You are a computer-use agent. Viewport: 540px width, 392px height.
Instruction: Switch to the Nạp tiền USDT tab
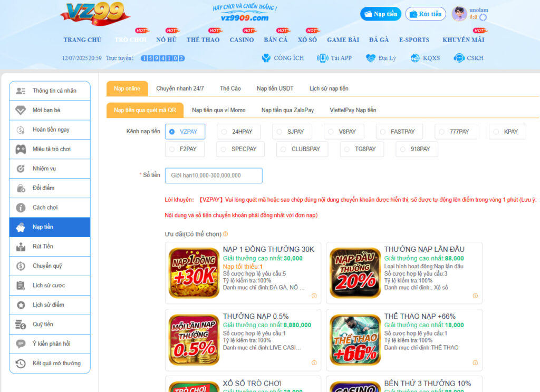(275, 89)
